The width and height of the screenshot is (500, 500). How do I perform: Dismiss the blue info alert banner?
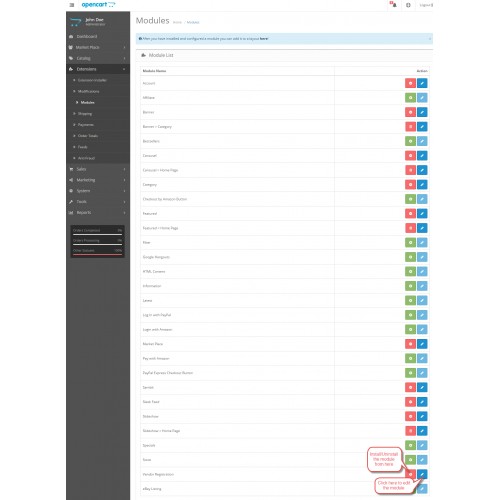click(x=430, y=39)
